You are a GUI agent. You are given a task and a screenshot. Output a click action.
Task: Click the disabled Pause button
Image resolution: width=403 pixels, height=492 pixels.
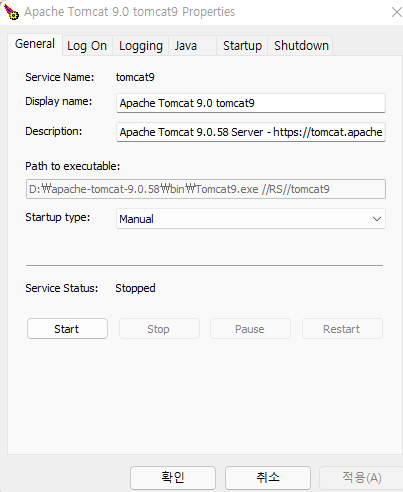click(250, 329)
